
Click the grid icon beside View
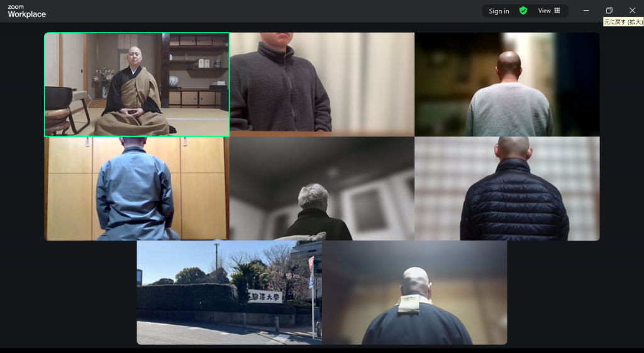click(557, 11)
